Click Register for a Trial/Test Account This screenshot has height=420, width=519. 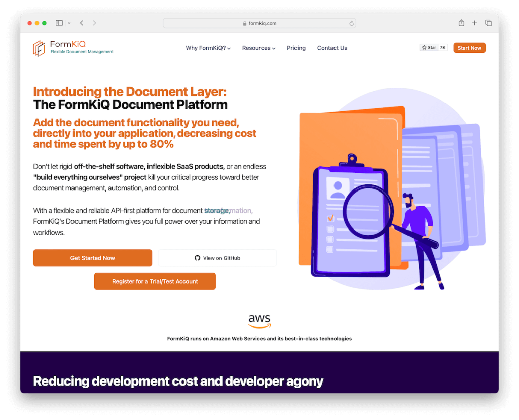point(155,281)
